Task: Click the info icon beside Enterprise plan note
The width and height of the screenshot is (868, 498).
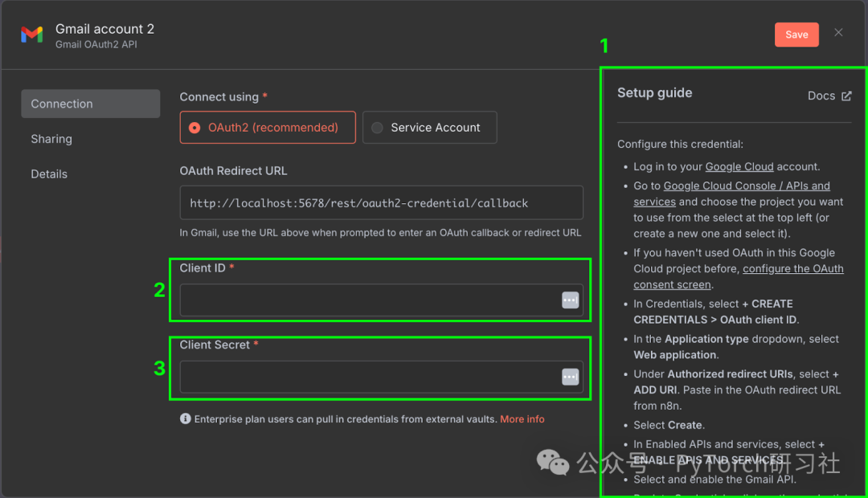Action: point(186,418)
